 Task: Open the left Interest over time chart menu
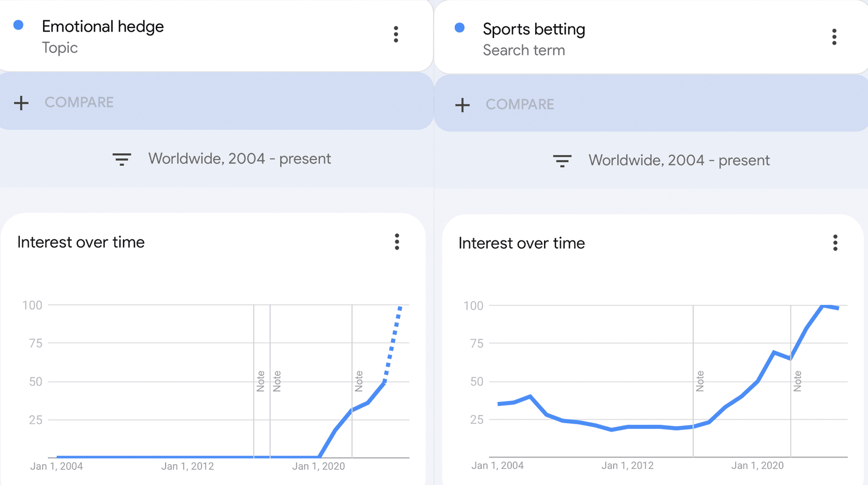[397, 242]
